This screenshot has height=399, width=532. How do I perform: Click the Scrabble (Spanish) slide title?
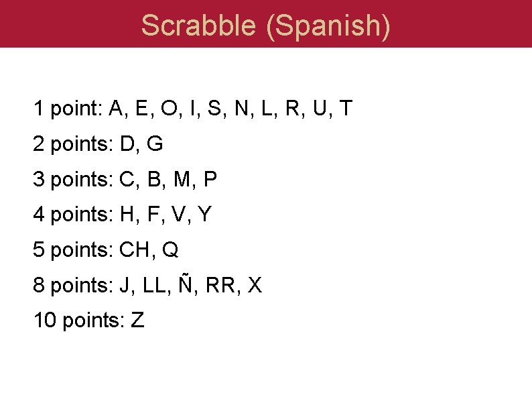[265, 26]
